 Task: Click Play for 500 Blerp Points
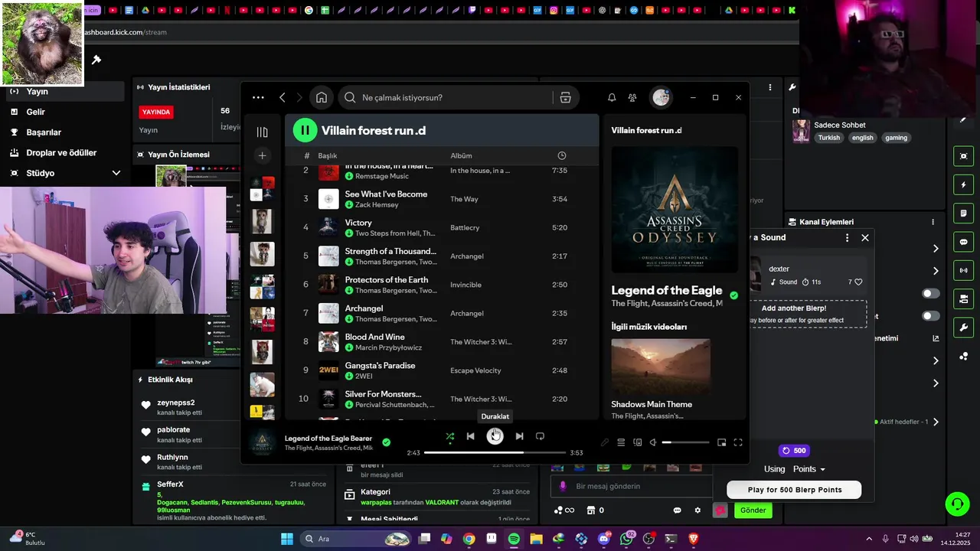pyautogui.click(x=794, y=490)
